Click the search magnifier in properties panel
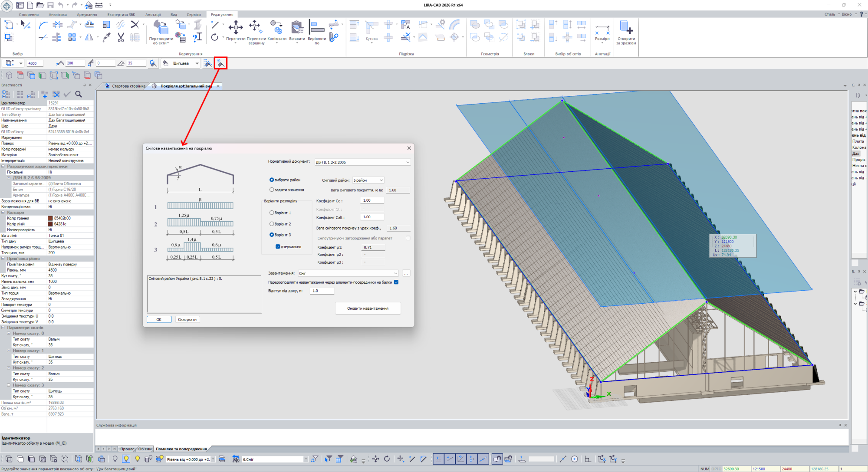The image size is (868, 472). [79, 94]
